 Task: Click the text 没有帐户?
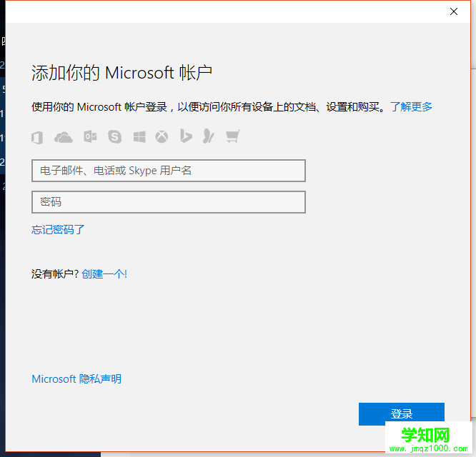(55, 273)
